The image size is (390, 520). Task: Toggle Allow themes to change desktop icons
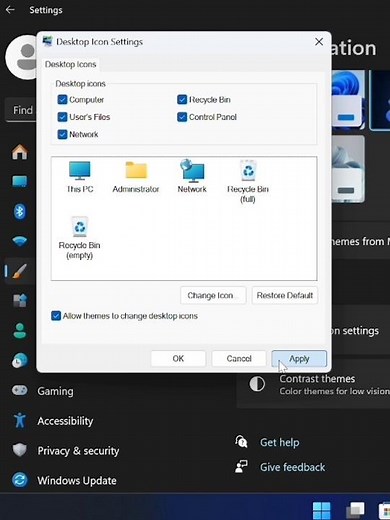coord(56,316)
